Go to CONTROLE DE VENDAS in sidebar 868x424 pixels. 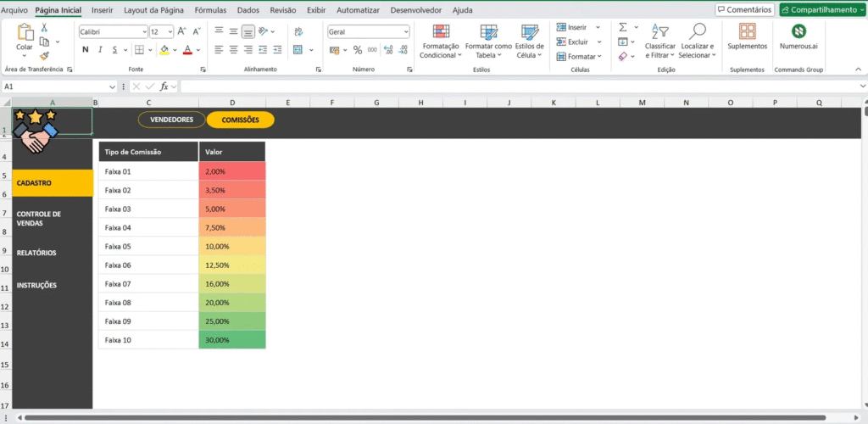pos(39,219)
